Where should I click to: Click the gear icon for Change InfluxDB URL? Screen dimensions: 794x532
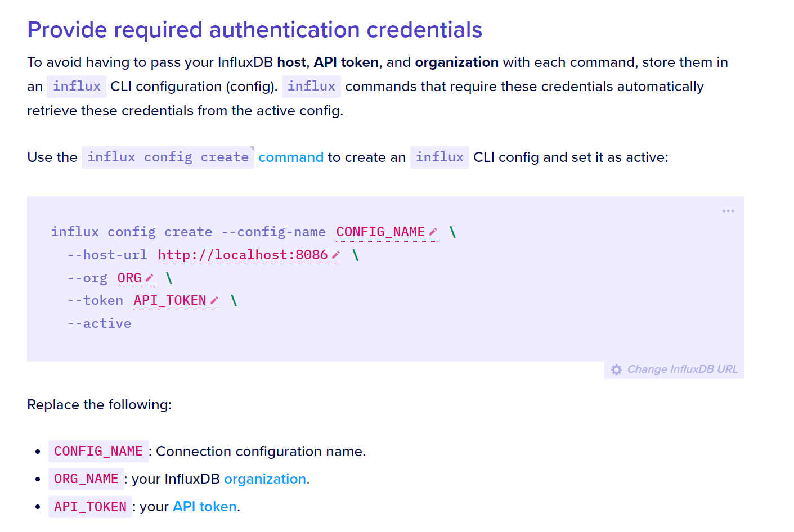(617, 369)
